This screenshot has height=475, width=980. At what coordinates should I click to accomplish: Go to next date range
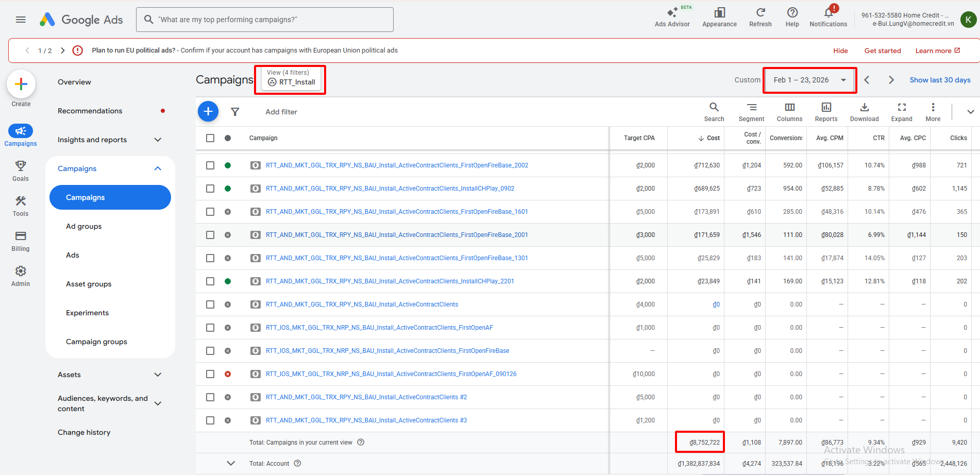[891, 80]
